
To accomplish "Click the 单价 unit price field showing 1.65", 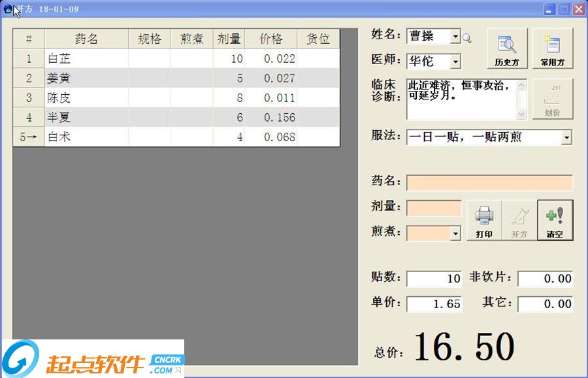I will tap(434, 303).
